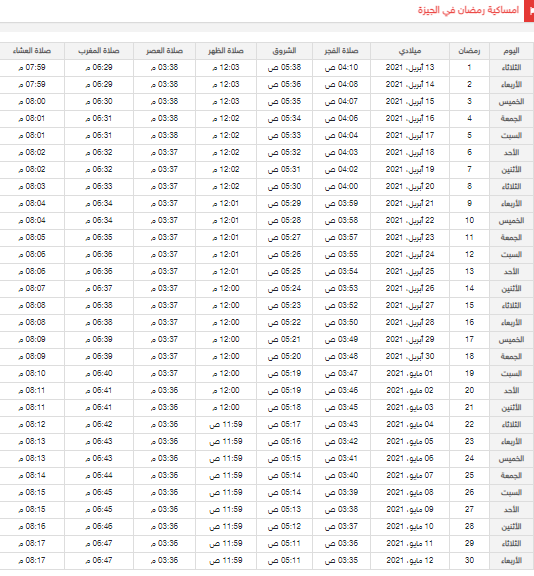This screenshot has width=534, height=576.
Task: Click Ramadan day number 30 cell
Action: (x=469, y=560)
